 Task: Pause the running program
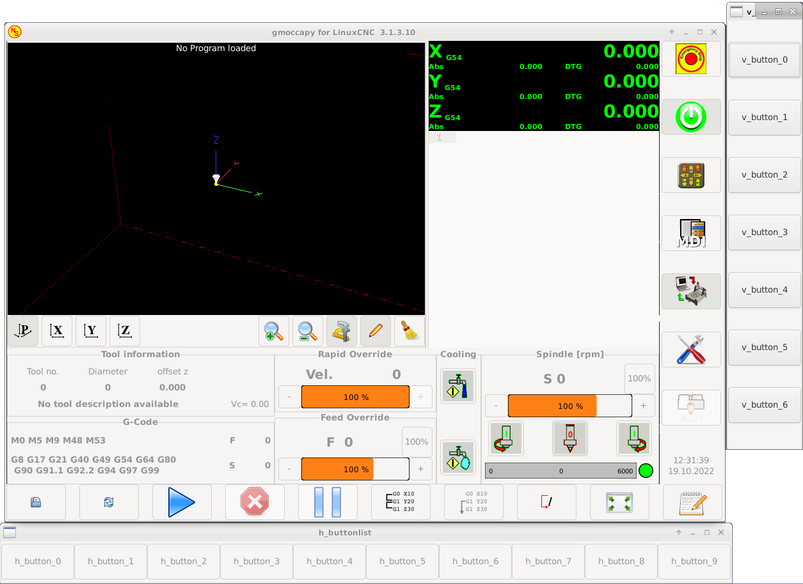tap(325, 501)
